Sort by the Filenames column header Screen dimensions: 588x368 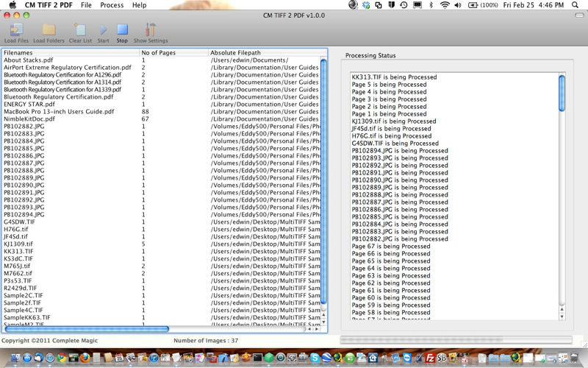(x=71, y=52)
